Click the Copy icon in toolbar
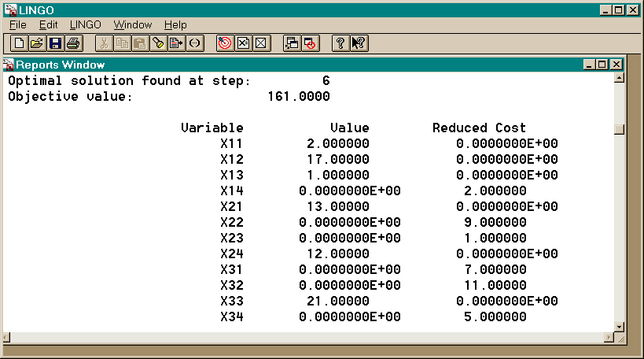 (122, 43)
